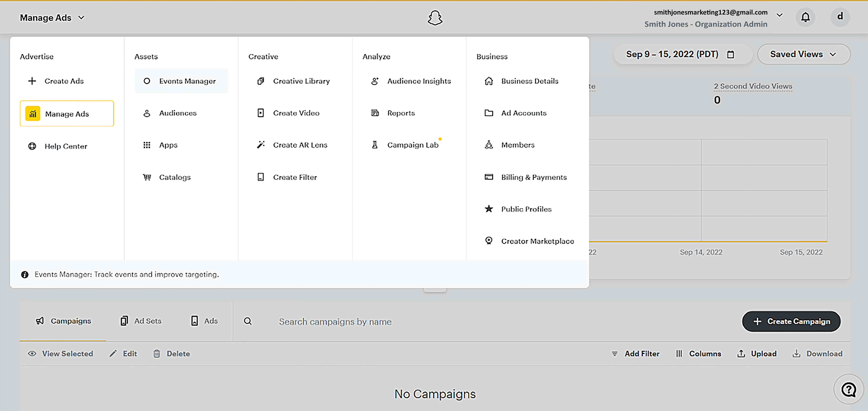Open Create Video menu entry
Screen dimensions: 868x411
[x=295, y=113]
